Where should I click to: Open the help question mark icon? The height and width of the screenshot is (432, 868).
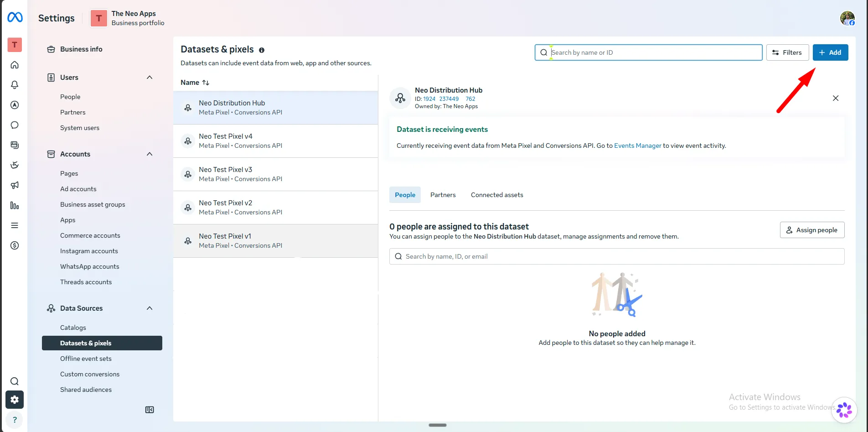tap(15, 420)
